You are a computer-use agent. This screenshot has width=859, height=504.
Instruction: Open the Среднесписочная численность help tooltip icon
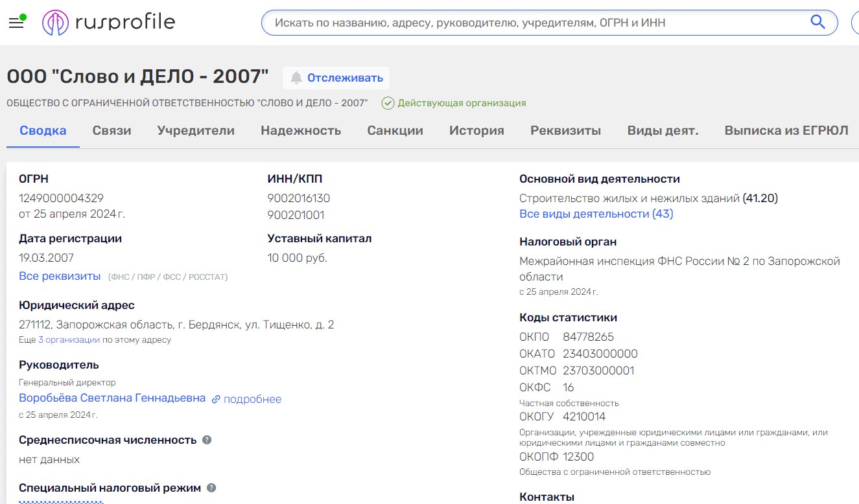tap(206, 439)
